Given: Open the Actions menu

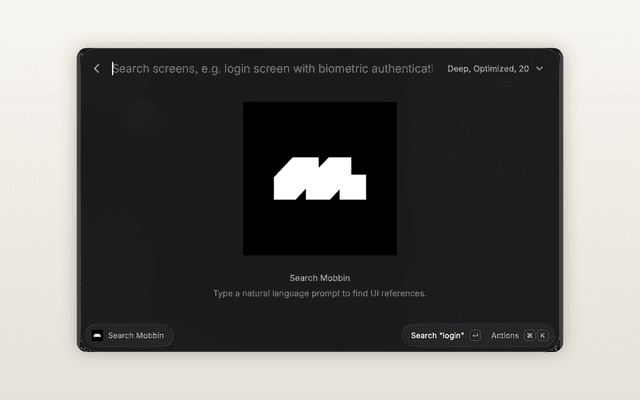Looking at the screenshot, I should (504, 336).
